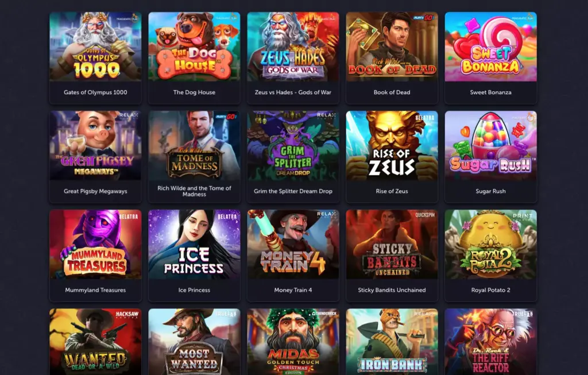Click the Sweet Bonanza title link

490,92
